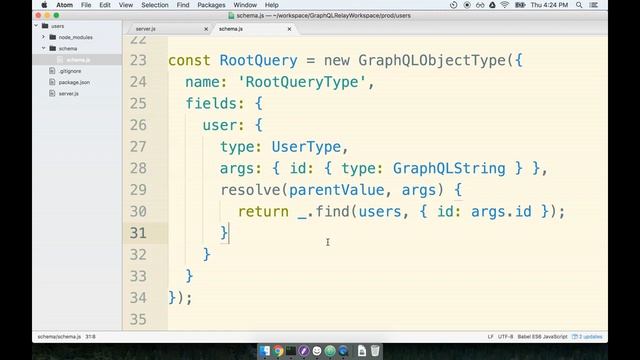Click line number 34 in the gutter
Screen dimensions: 640x360
click(138, 298)
